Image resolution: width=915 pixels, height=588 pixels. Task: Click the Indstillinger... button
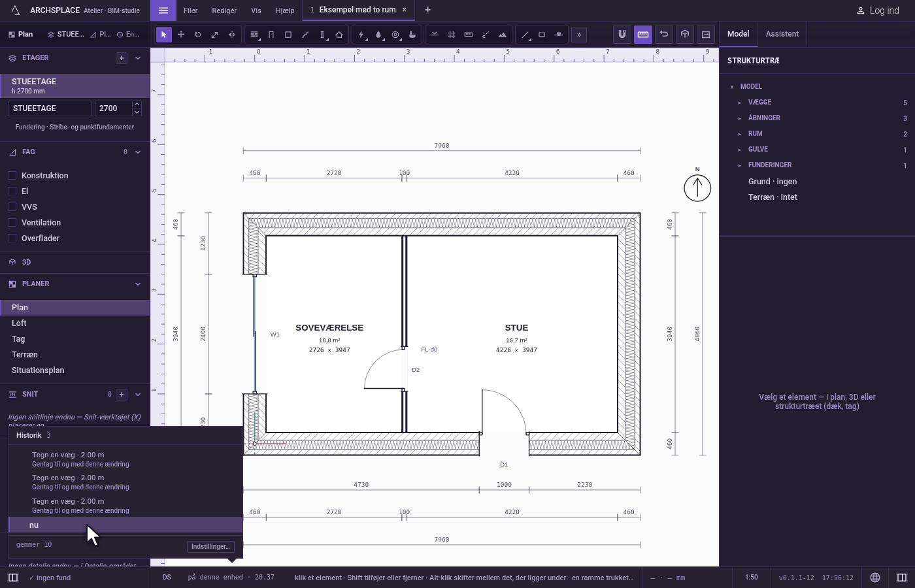tap(210, 547)
